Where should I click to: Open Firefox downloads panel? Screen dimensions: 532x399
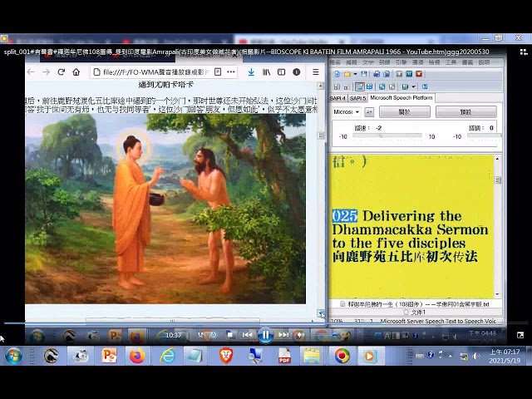[x=251, y=72]
